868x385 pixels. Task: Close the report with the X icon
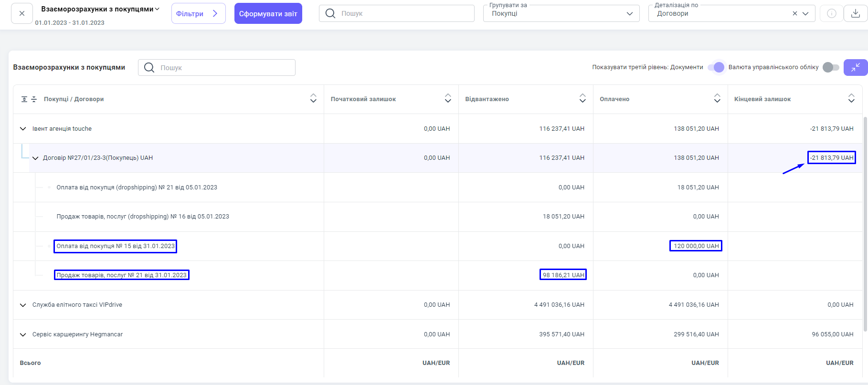[x=22, y=13]
